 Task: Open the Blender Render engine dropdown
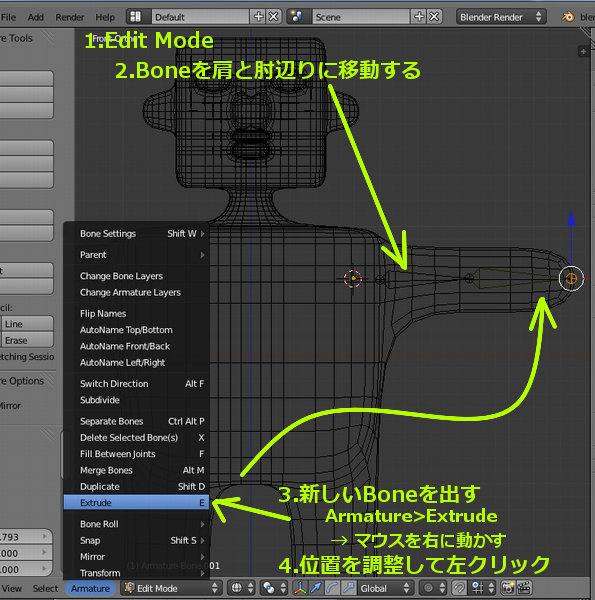[501, 17]
